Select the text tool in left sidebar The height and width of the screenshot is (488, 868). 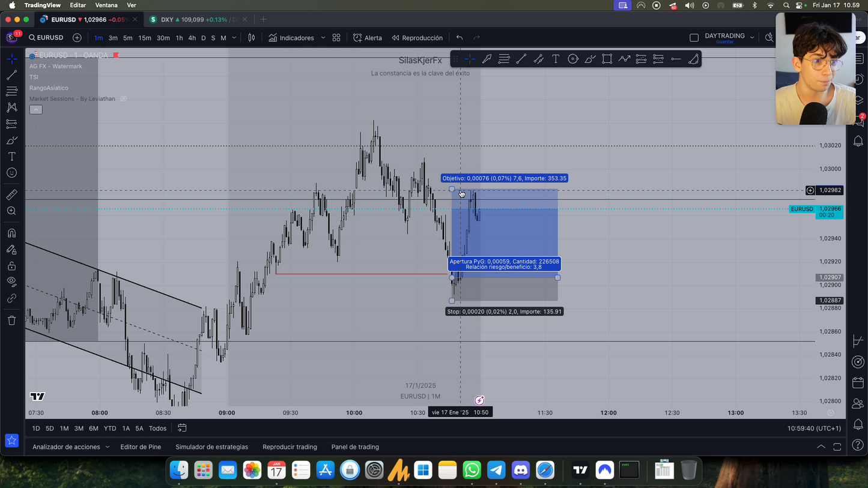12,157
